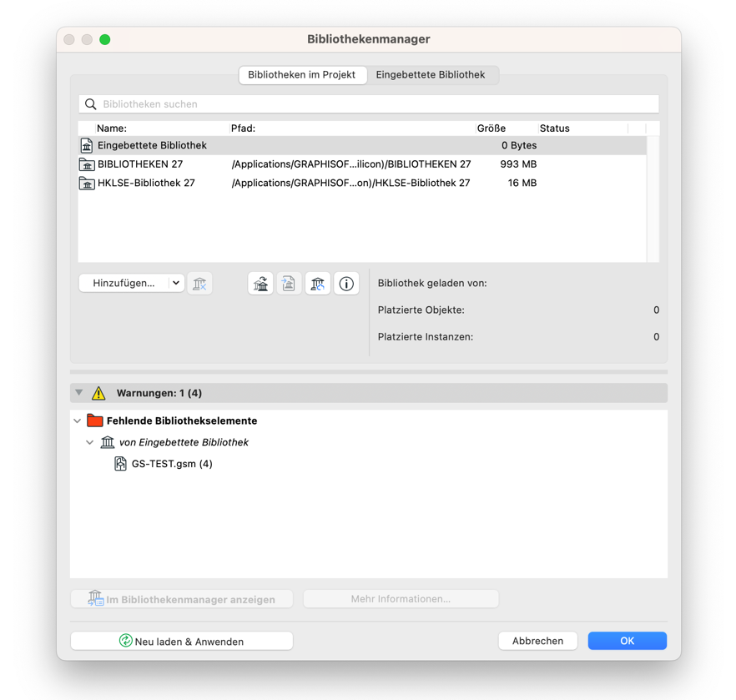Select the GS-TEST.gsm file icon
Screen dimensions: 736x700
point(120,463)
